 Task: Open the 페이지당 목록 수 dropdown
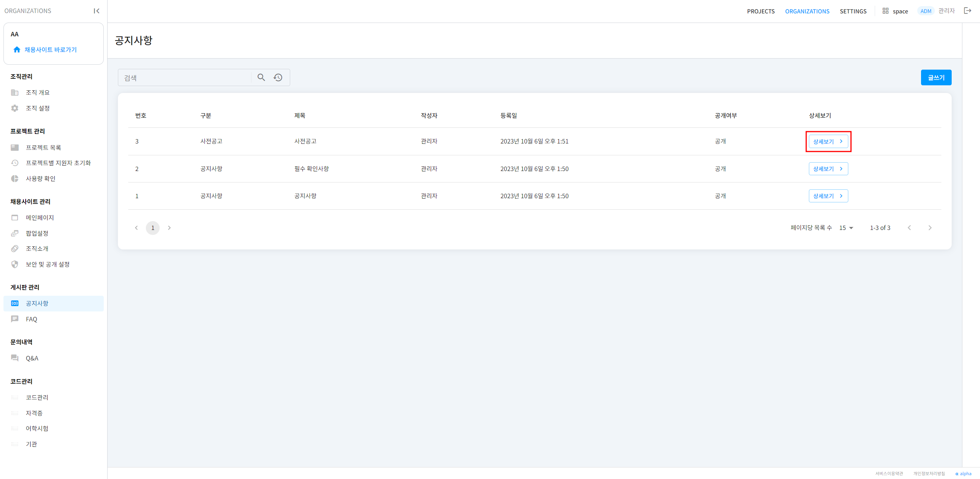point(846,228)
